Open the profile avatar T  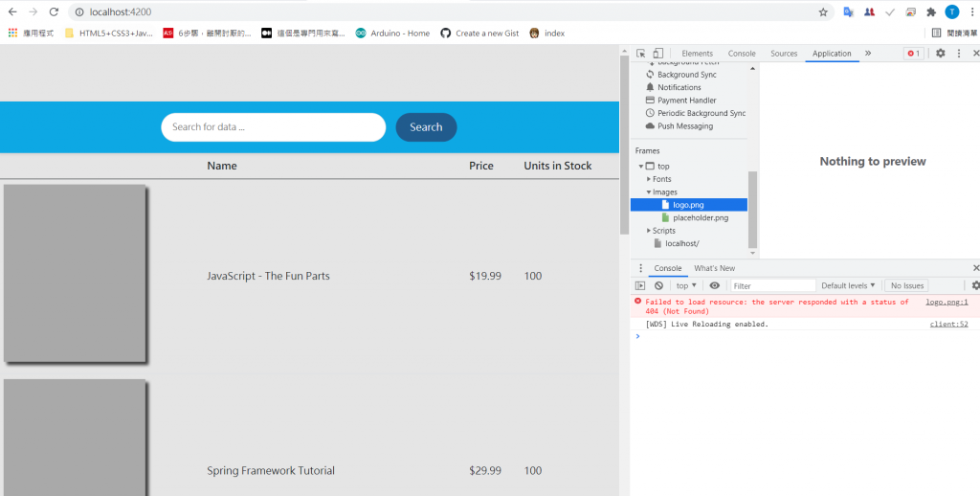(951, 11)
